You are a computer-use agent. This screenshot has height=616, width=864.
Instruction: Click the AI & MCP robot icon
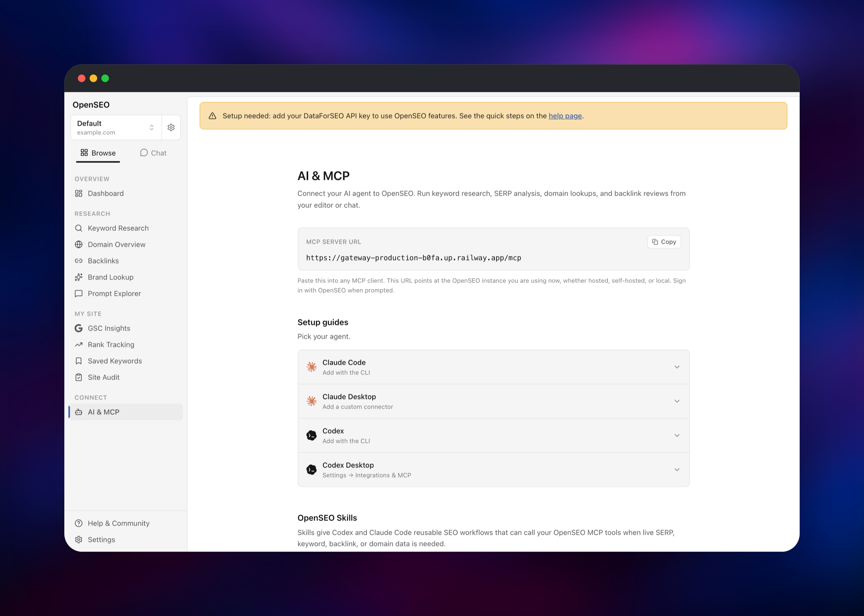pyautogui.click(x=79, y=412)
